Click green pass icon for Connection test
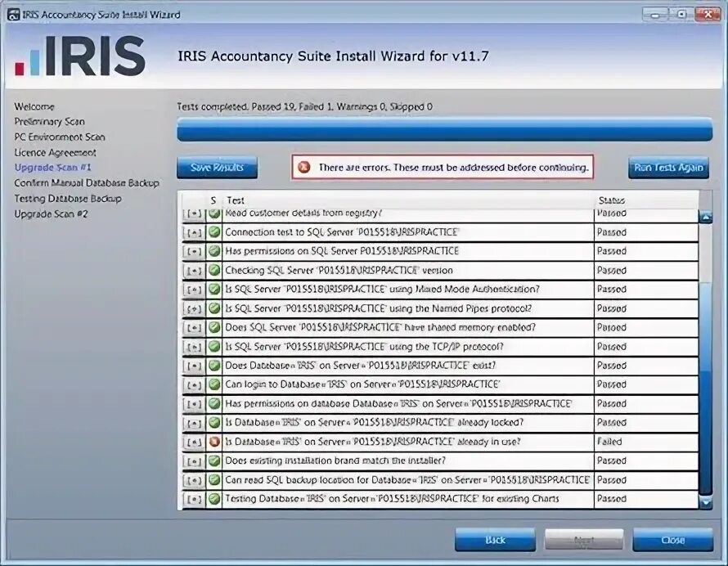The height and width of the screenshot is (566, 728). click(x=214, y=231)
